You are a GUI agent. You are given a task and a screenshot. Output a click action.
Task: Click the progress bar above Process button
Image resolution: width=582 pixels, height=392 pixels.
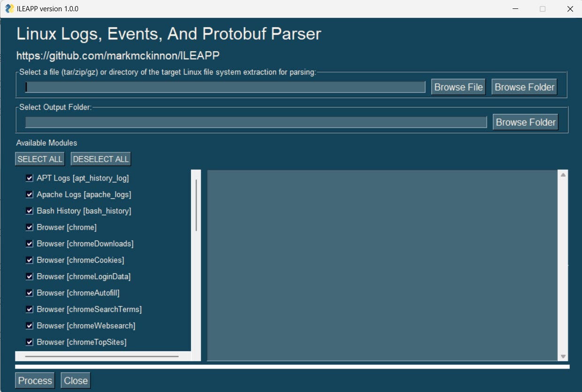(292, 367)
